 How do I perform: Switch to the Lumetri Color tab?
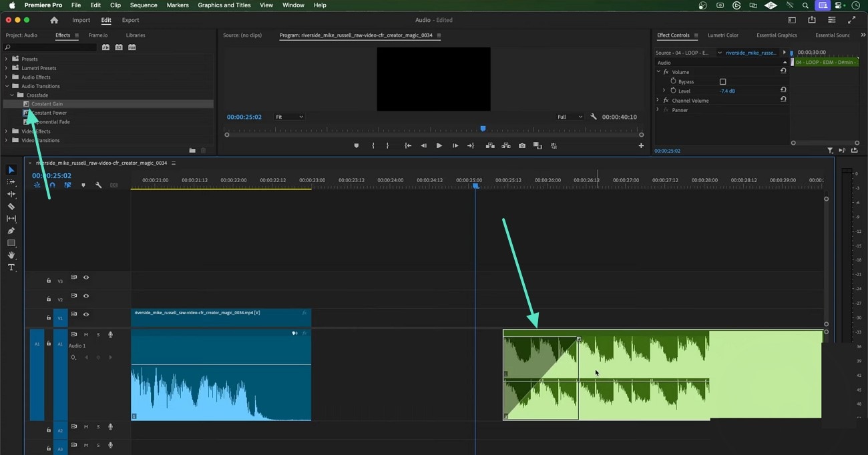pos(723,35)
